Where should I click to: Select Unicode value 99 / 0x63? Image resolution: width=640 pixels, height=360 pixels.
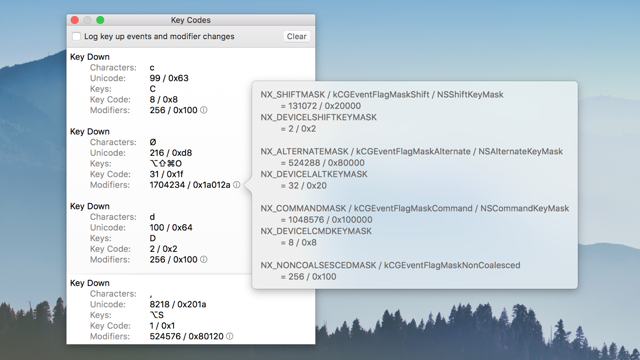(169, 78)
